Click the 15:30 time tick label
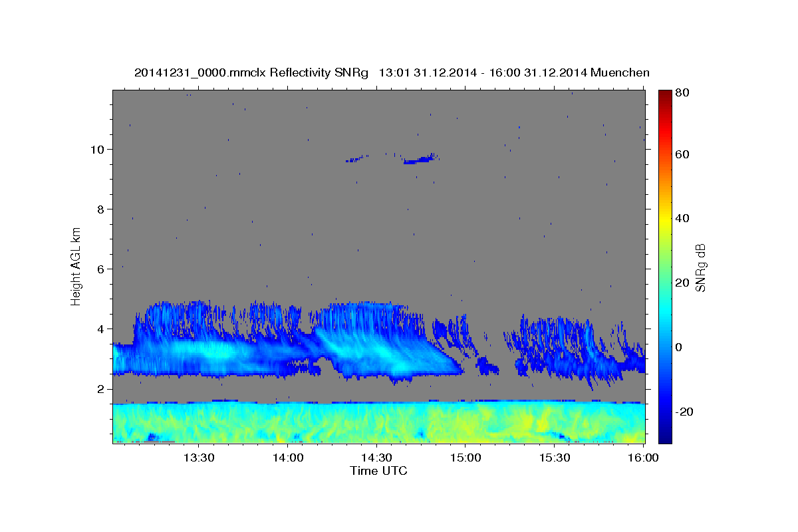 (555, 458)
